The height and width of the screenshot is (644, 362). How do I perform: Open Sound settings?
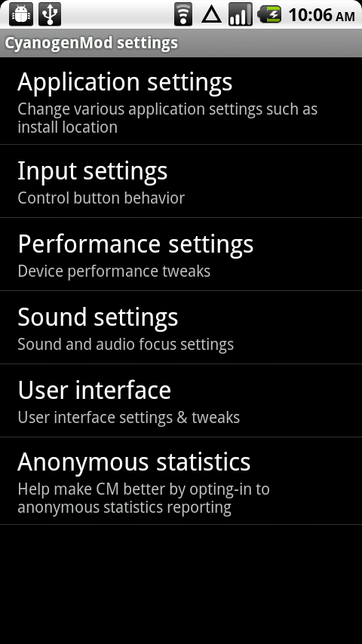(181, 327)
